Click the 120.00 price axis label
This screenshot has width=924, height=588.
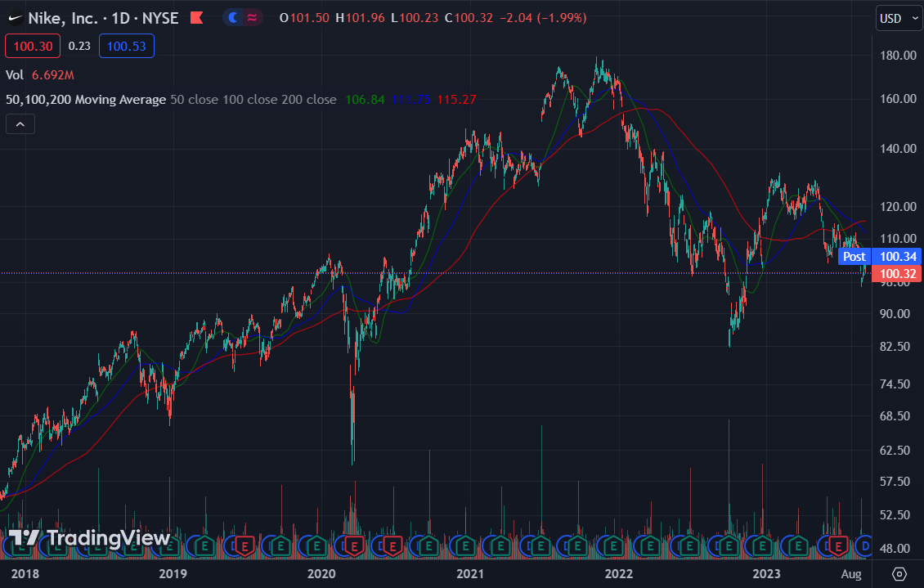pos(898,207)
